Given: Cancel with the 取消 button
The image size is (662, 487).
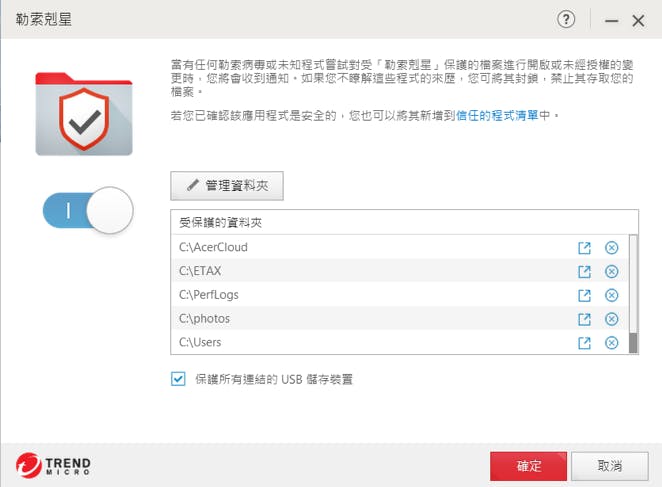Looking at the screenshot, I should pyautogui.click(x=609, y=466).
